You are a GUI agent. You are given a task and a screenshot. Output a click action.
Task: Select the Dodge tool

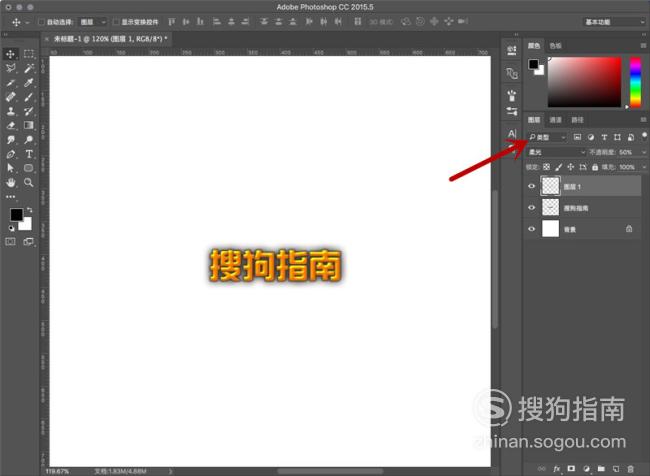(29, 140)
